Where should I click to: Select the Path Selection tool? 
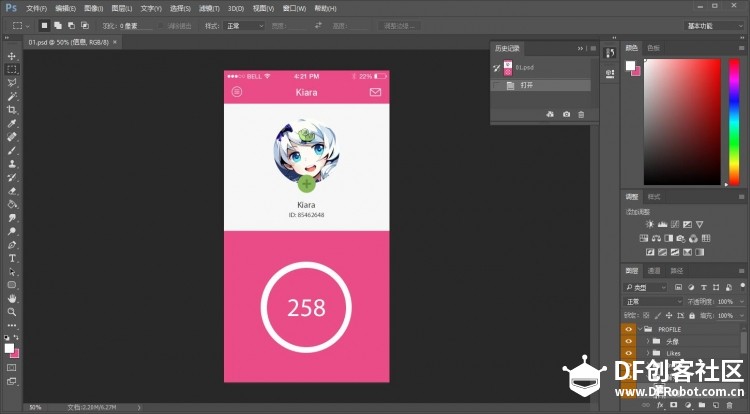pyautogui.click(x=12, y=272)
